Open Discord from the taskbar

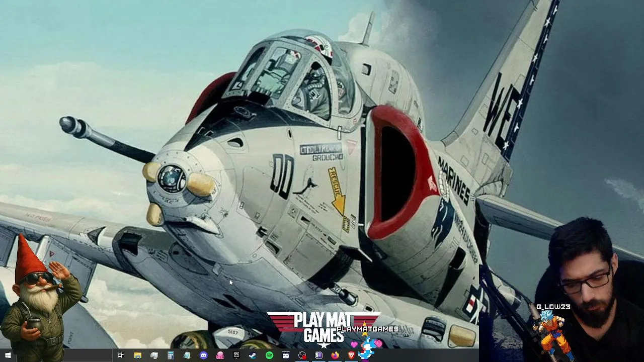(x=203, y=355)
